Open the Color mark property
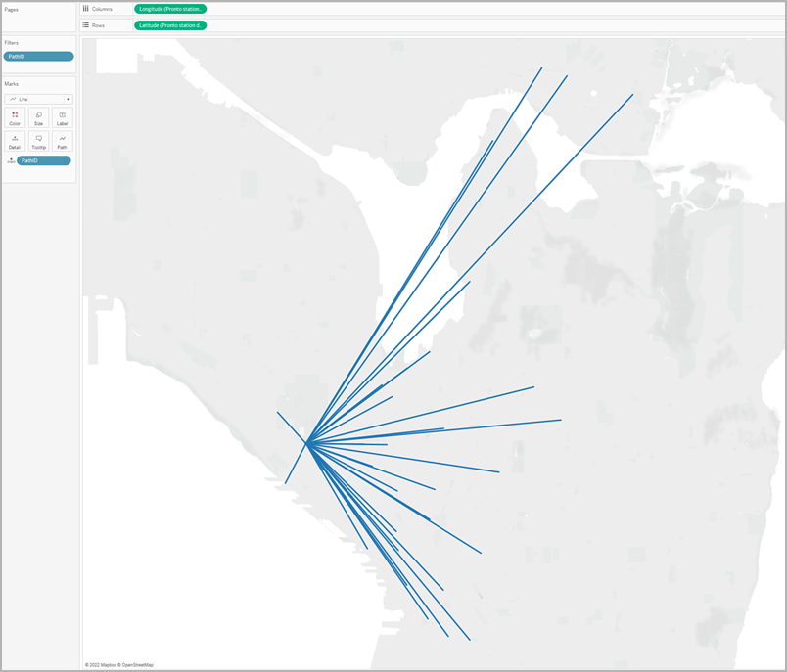 (15, 118)
